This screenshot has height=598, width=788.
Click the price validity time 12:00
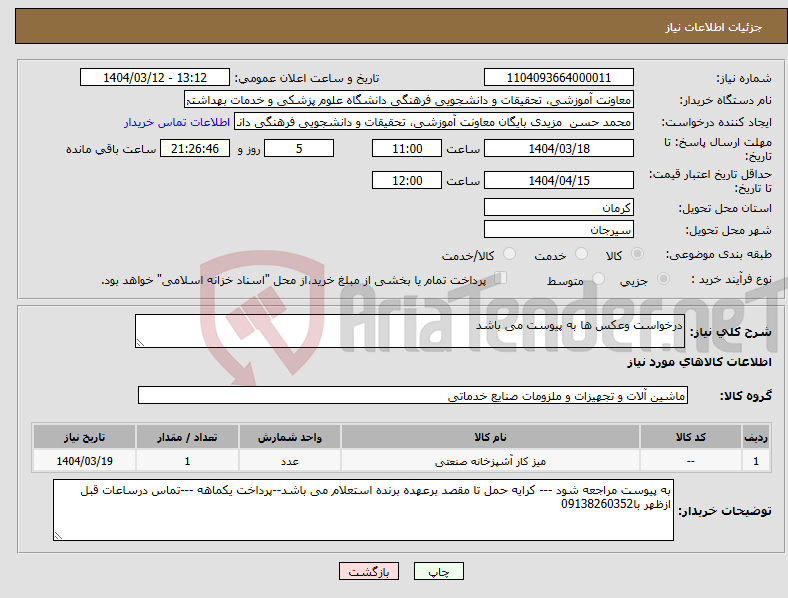[407, 180]
